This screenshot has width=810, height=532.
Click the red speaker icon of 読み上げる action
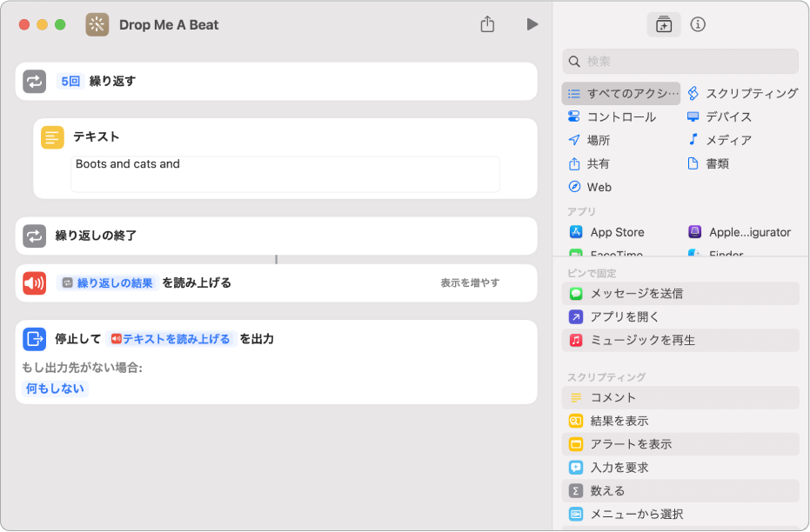click(35, 283)
